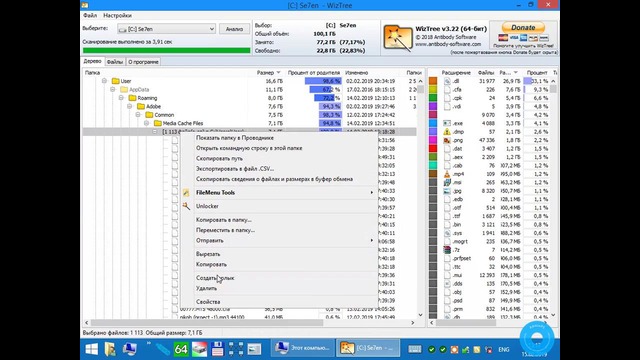Screen dimensions: 640x360
Task: Click the Unlocker wand icon
Action: pos(186,206)
